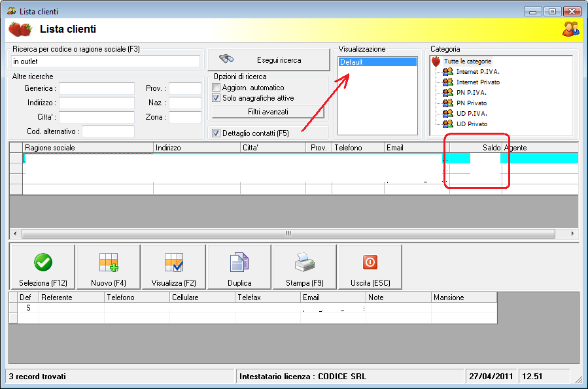This screenshot has width=588, height=389.
Task: Duplicate the client using Duplica button
Action: (x=239, y=267)
